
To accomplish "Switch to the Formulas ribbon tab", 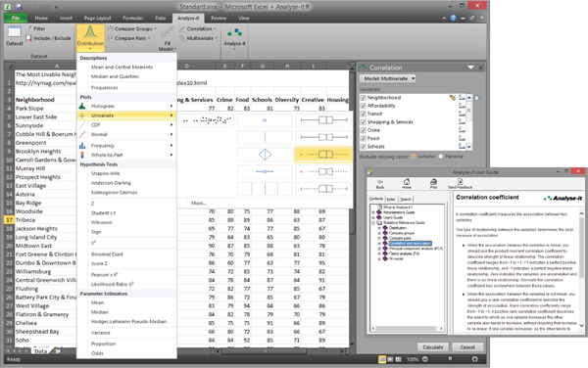I will point(132,18).
